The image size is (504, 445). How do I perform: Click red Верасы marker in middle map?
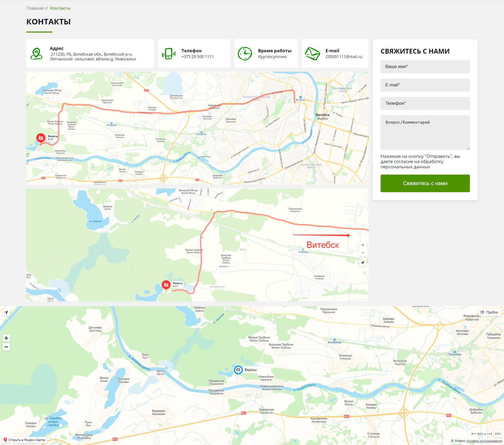click(x=166, y=285)
